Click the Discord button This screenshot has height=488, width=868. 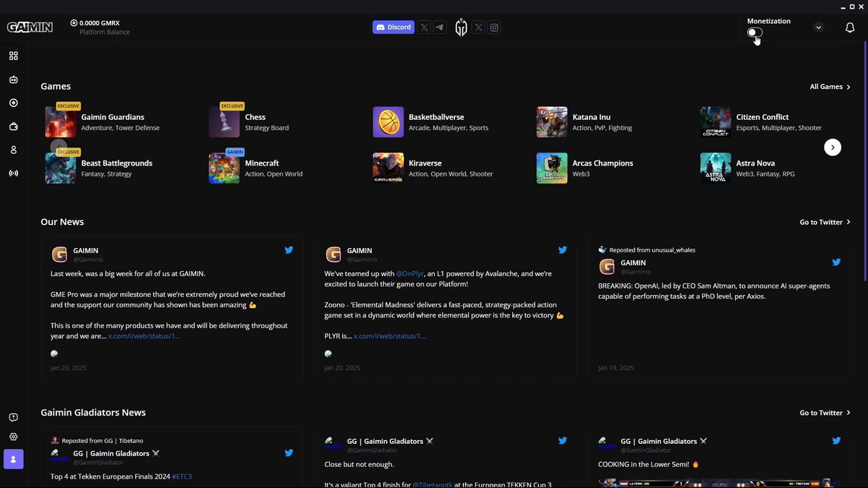[x=393, y=27]
